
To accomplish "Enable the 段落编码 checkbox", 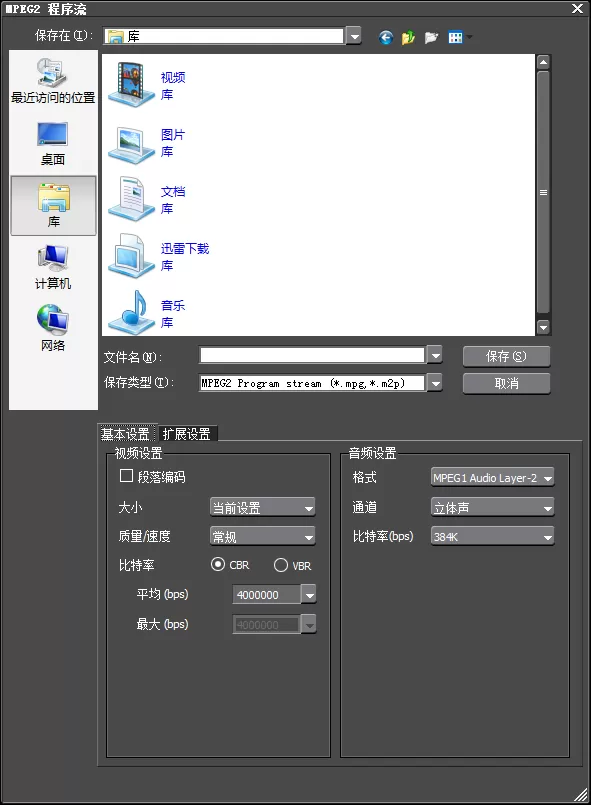I will (x=126, y=476).
